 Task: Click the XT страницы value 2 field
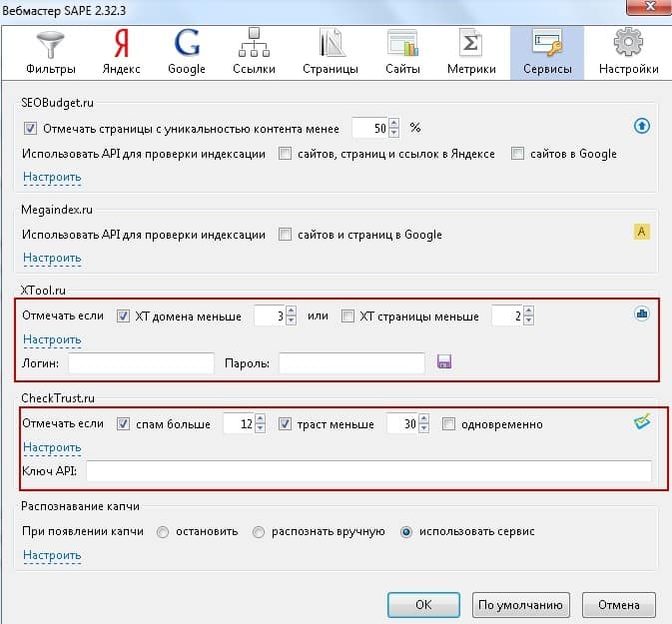coord(507,315)
